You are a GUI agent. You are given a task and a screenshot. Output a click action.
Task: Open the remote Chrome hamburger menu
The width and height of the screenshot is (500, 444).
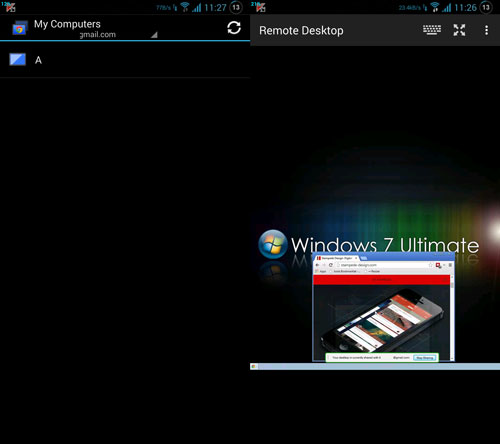[450, 265]
